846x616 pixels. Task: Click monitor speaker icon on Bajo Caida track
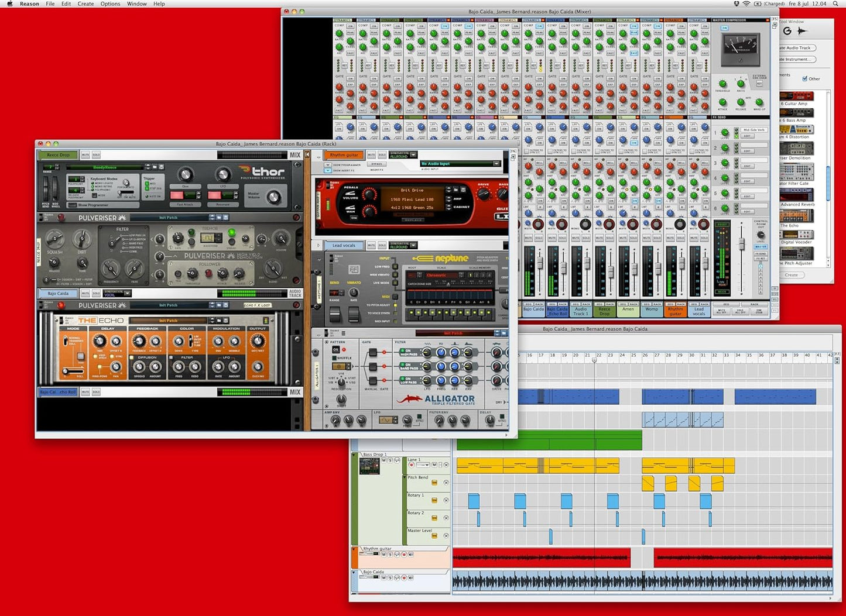[x=411, y=578]
